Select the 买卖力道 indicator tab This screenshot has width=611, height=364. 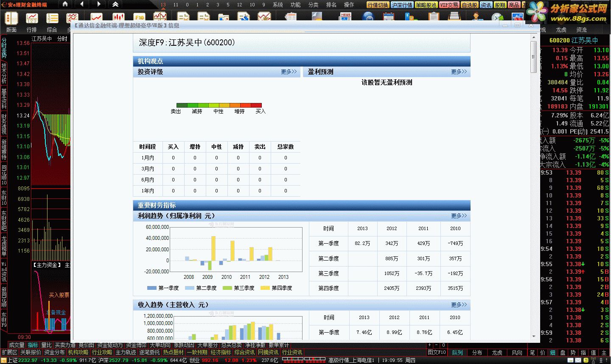(65, 345)
